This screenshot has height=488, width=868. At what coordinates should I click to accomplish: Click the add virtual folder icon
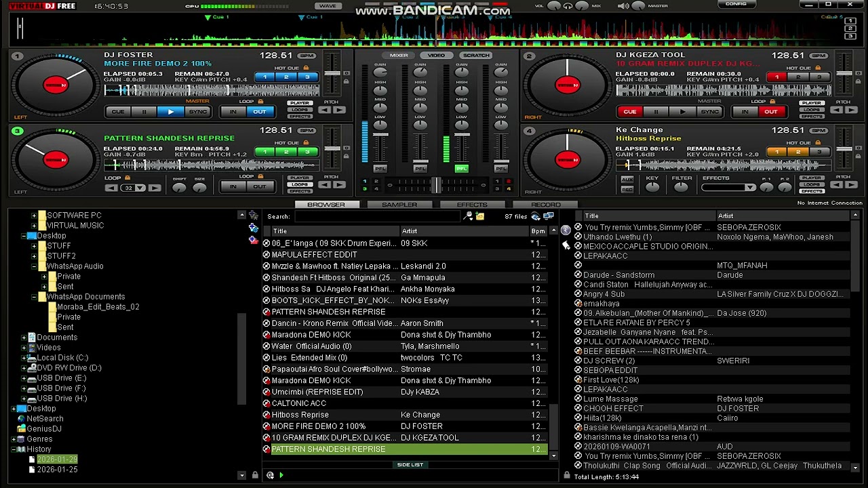coord(253,228)
